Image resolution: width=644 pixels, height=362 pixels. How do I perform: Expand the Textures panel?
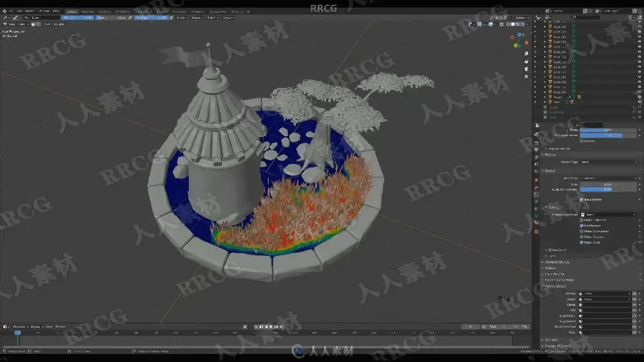tap(551, 340)
